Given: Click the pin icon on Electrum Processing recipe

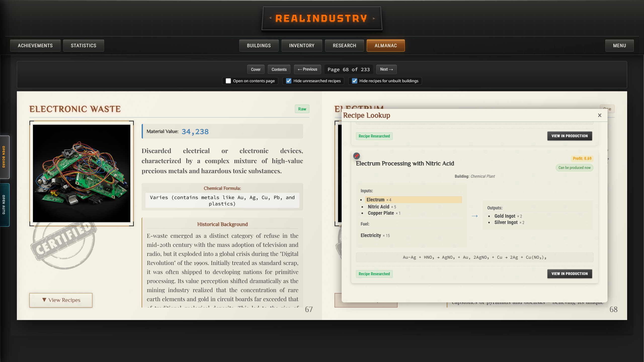Looking at the screenshot, I should coord(356,156).
